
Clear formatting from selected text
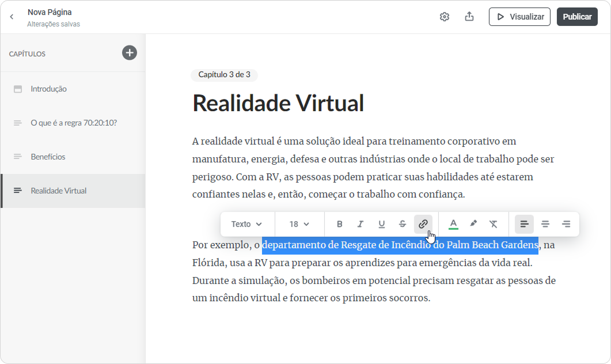click(494, 224)
